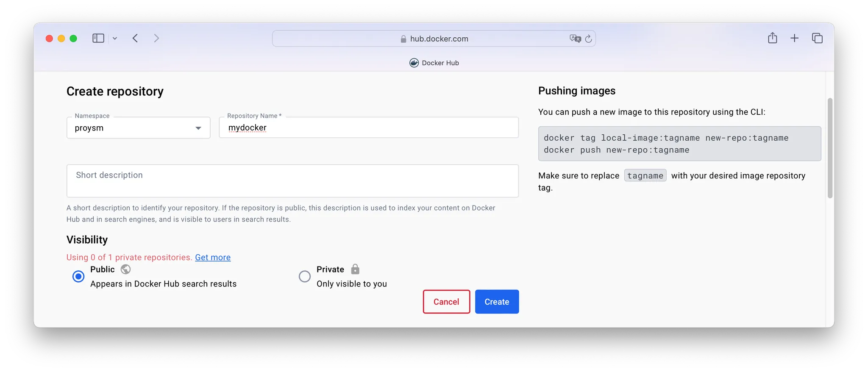The height and width of the screenshot is (372, 868).
Task: Open the Get more link
Action: 213,257
